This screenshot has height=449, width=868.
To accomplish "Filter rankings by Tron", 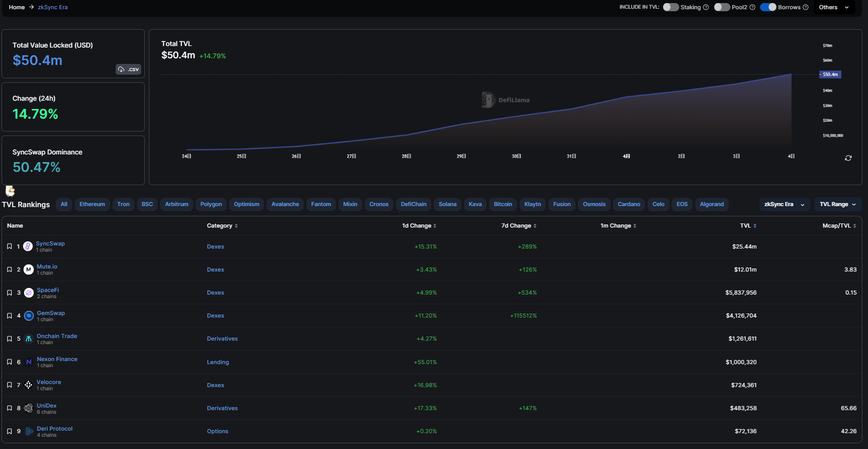I will pyautogui.click(x=123, y=205).
